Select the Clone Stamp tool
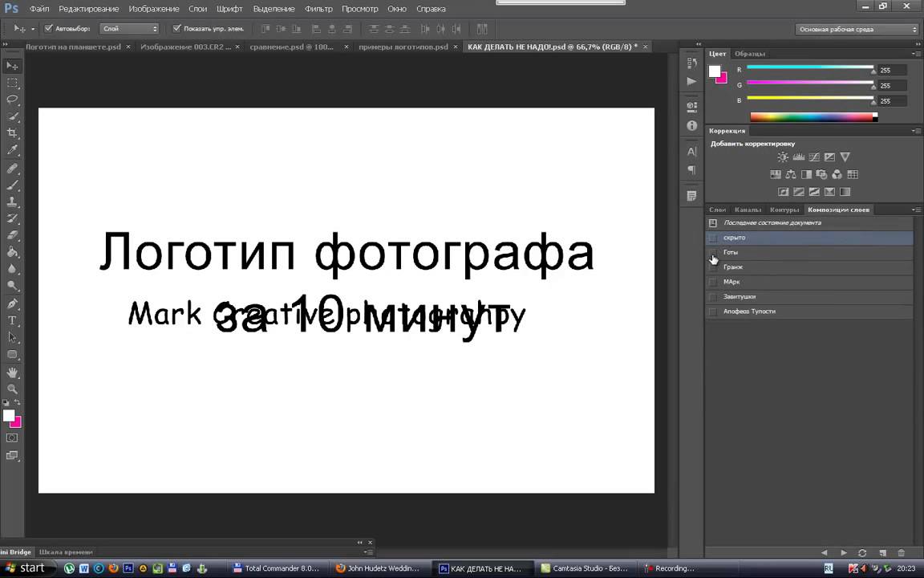 [12, 201]
